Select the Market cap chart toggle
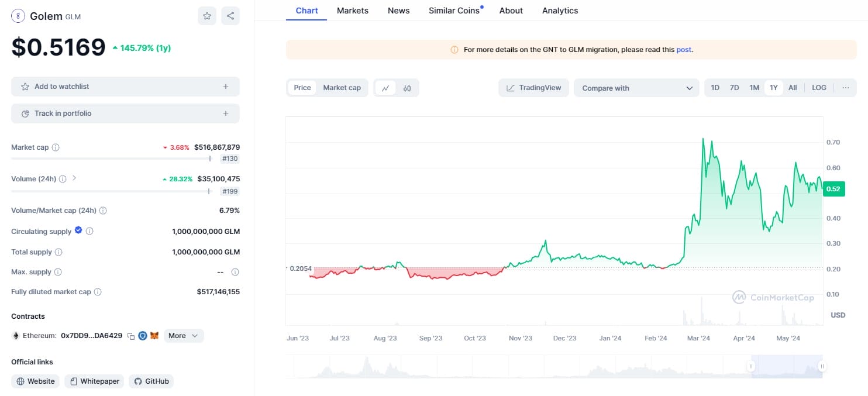This screenshot has height=396, width=868. pyautogui.click(x=342, y=88)
